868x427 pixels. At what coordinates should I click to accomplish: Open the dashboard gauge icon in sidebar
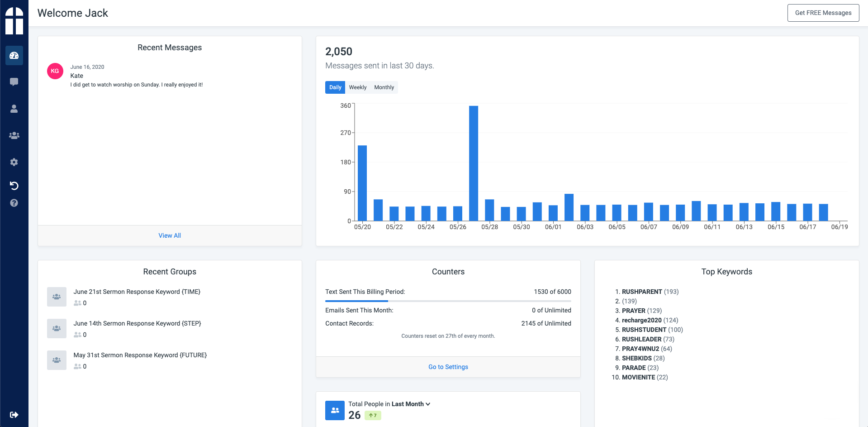[x=14, y=55]
